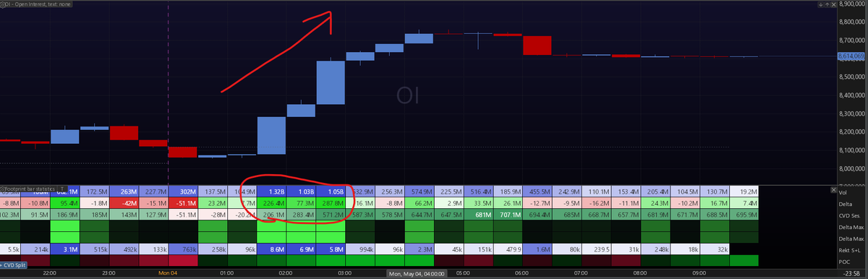Click the 302M volume cell
The height and width of the screenshot is (279, 868).
coord(183,192)
